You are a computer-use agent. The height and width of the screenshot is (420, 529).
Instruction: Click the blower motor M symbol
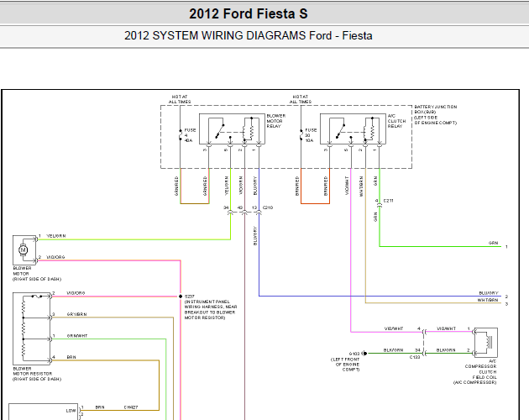pyautogui.click(x=24, y=250)
